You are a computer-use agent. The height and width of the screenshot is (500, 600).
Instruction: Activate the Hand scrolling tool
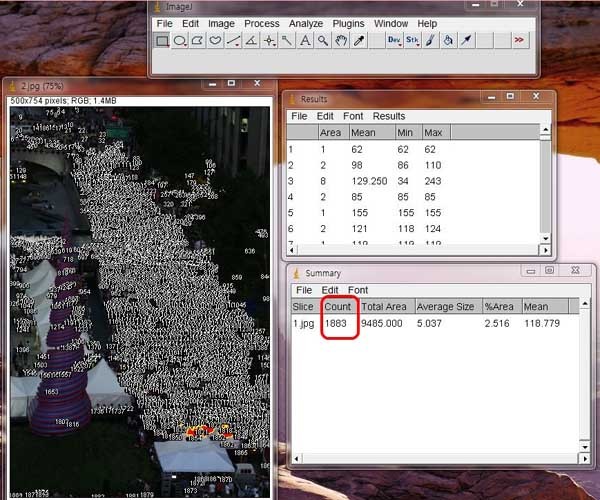[x=341, y=41]
